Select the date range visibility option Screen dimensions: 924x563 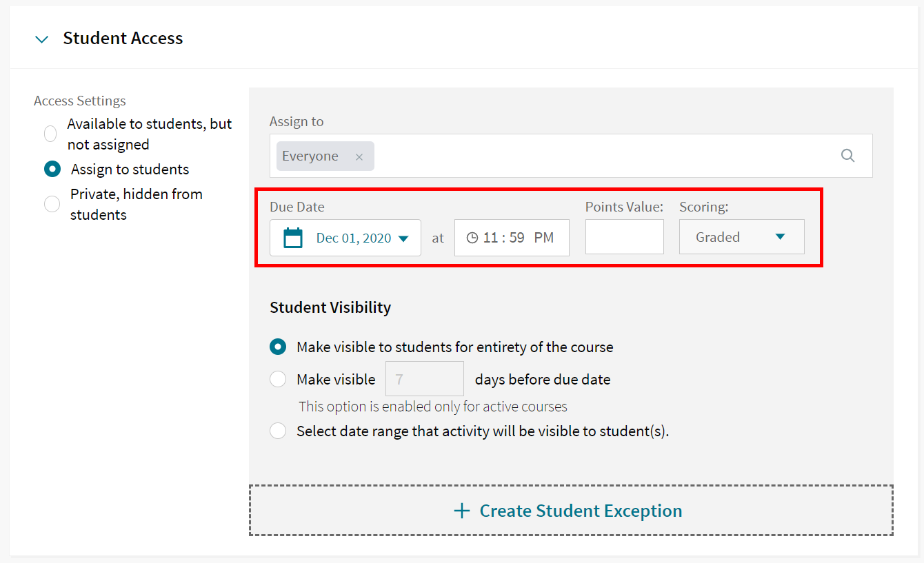(x=277, y=430)
